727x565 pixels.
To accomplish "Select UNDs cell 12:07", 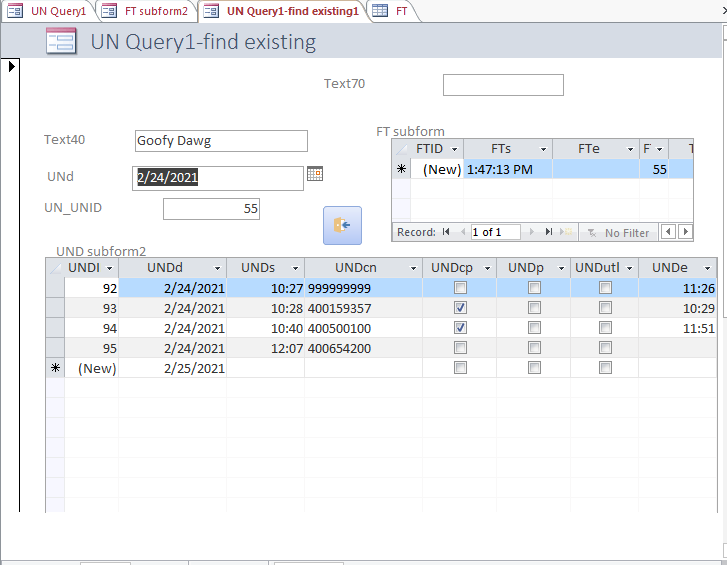I will 265,348.
